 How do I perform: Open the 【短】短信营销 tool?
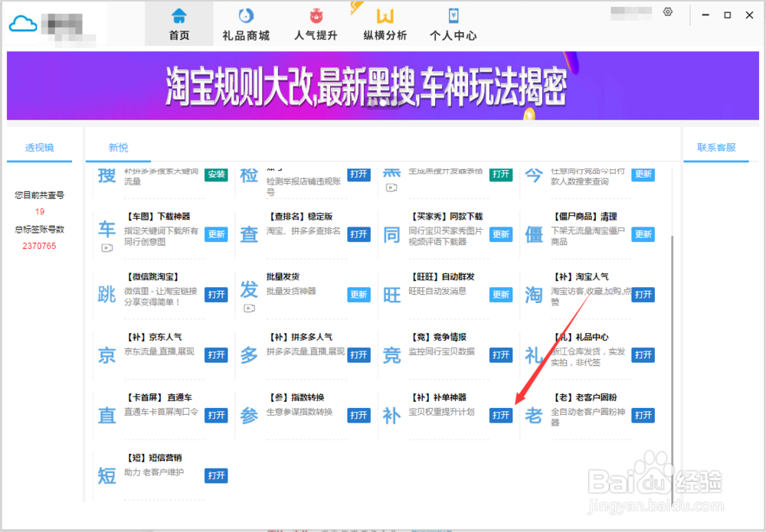tap(216, 476)
